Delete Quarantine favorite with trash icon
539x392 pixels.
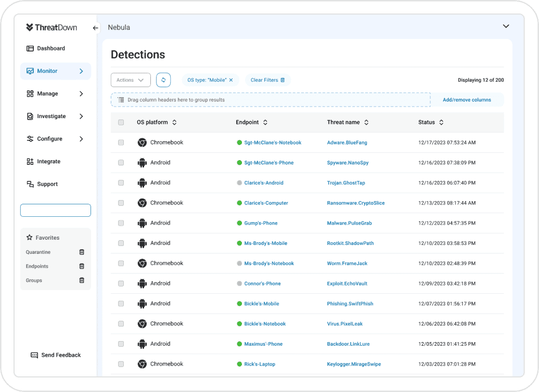click(82, 252)
